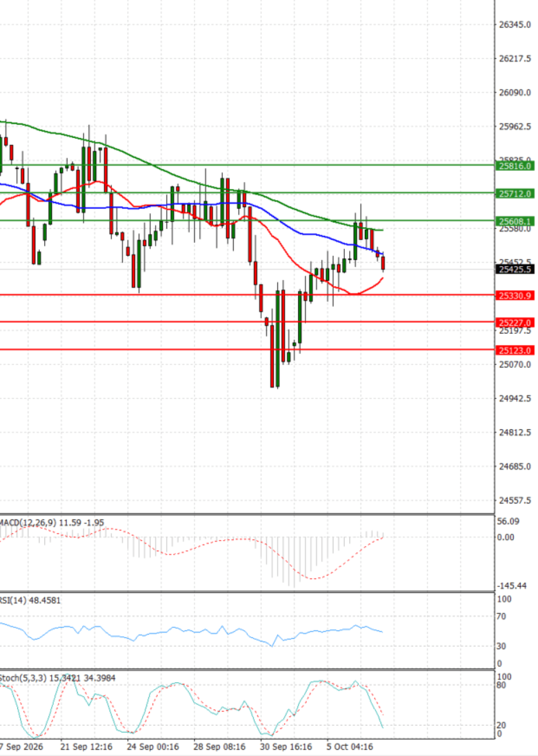
Task: Click the current price 25425.5 black label
Action: point(515,269)
